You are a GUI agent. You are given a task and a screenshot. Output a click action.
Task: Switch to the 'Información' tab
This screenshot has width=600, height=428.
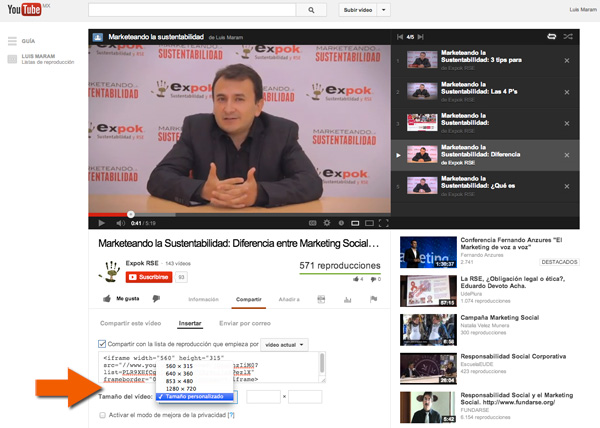[x=203, y=298]
